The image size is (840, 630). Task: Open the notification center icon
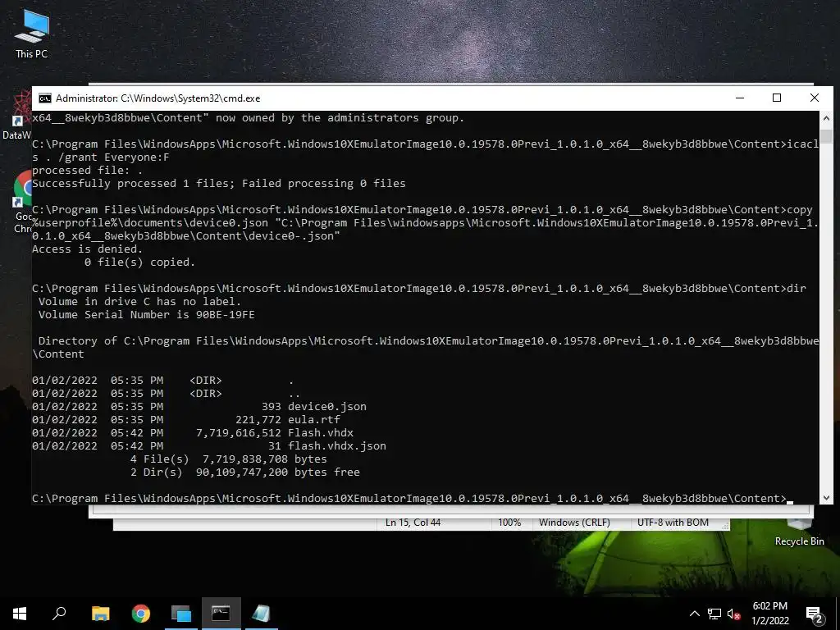814,614
